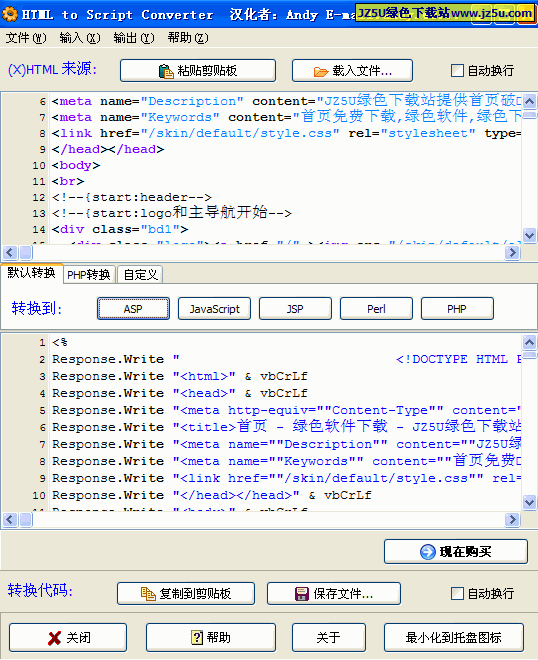Open the 文件 (W) menu

26,38
